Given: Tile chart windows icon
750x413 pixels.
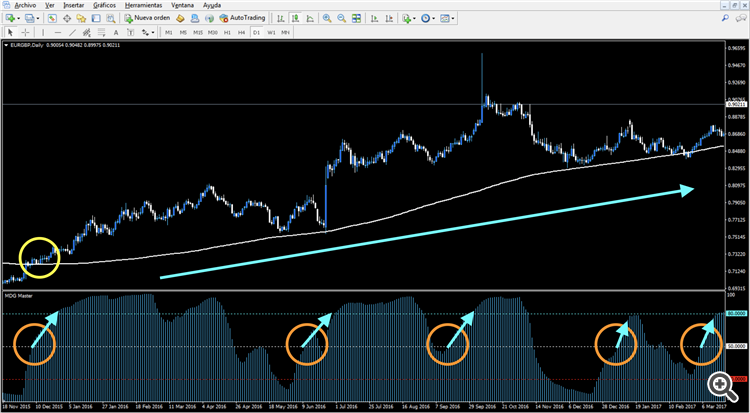Looking at the screenshot, I should click(x=356, y=18).
